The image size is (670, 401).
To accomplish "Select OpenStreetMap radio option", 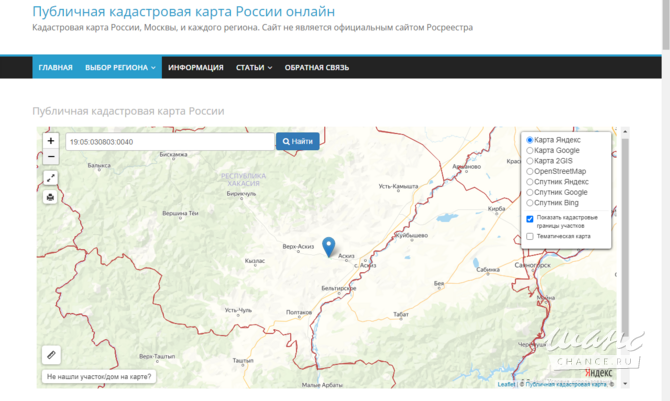I will [529, 171].
